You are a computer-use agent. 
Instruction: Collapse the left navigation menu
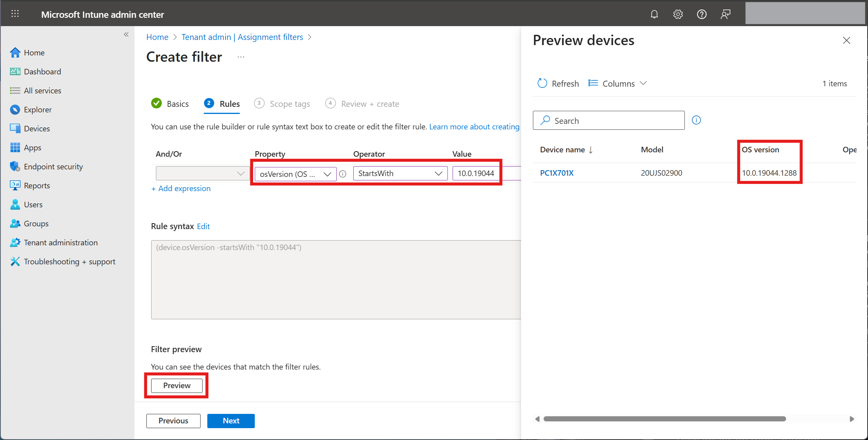[x=126, y=34]
